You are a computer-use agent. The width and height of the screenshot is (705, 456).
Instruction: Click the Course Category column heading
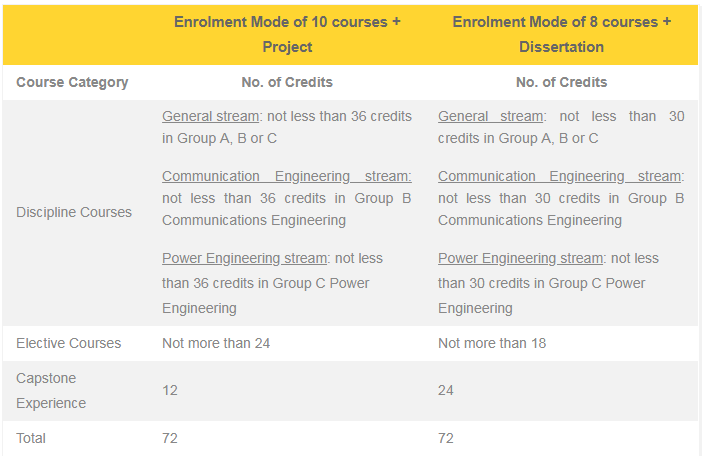coord(72,82)
